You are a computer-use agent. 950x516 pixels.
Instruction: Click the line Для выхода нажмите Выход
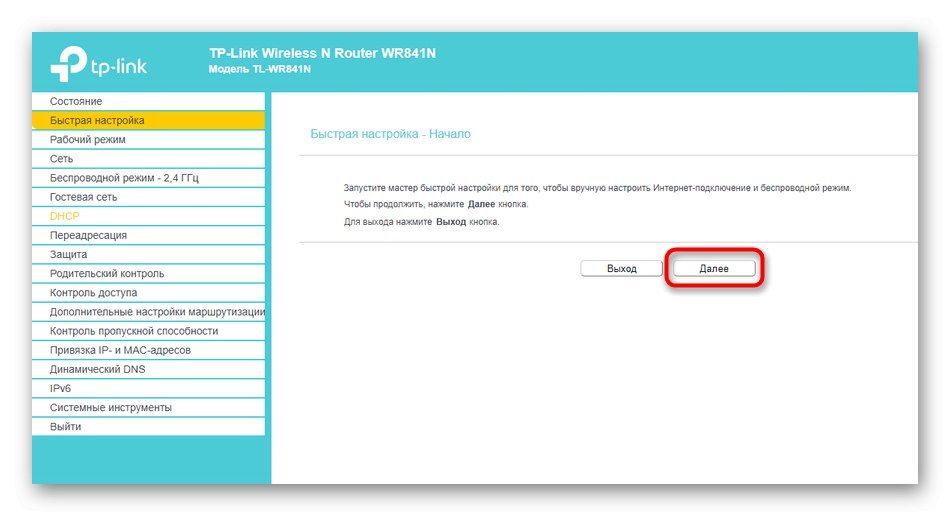click(x=422, y=222)
